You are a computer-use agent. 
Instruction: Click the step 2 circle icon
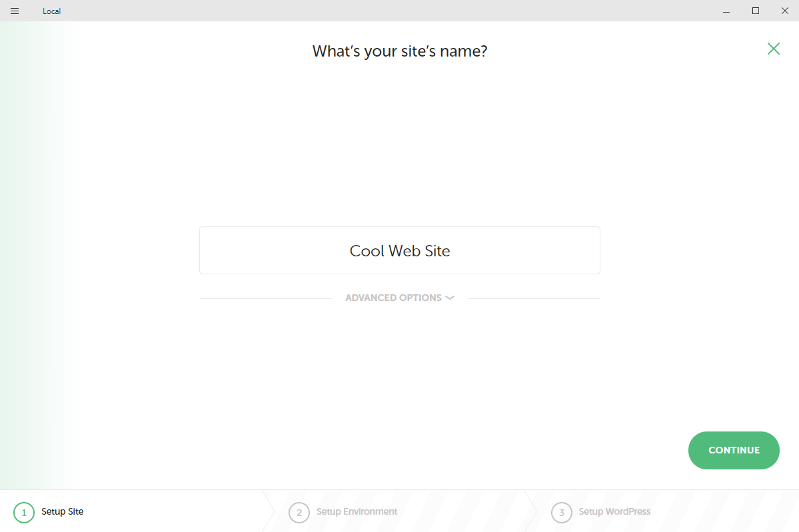299,512
